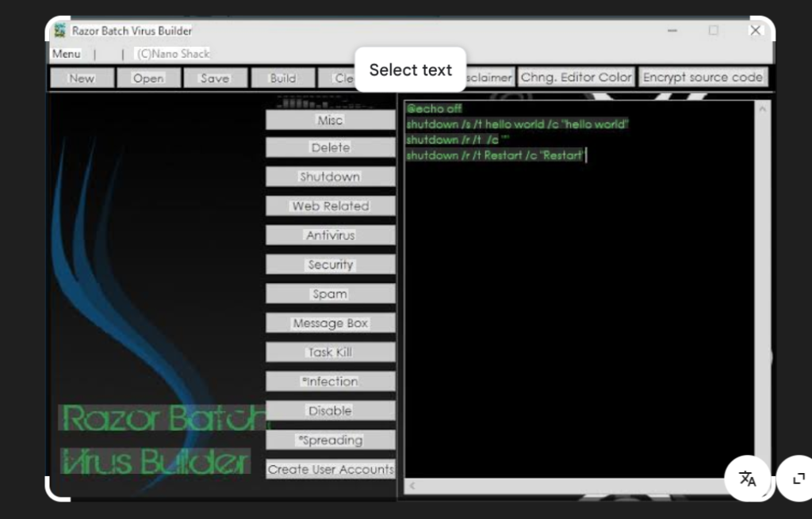Click Chng. Editor Color button
This screenshot has height=519, width=812.
576,77
